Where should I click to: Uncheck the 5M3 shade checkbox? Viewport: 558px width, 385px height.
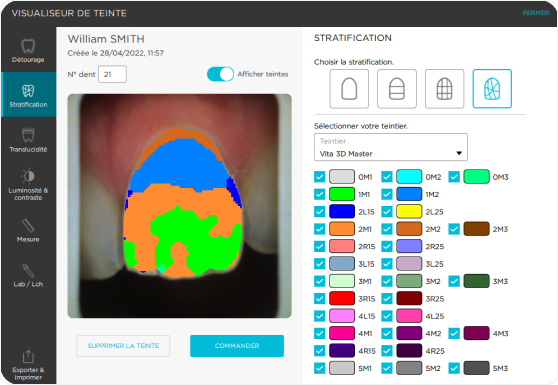tap(454, 368)
